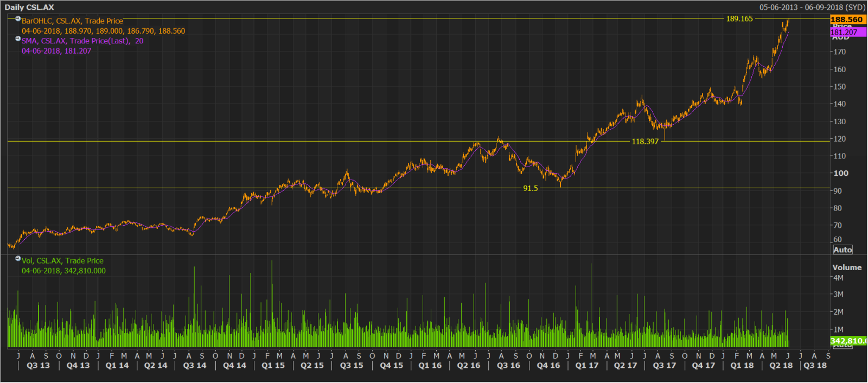868x383 pixels.
Task: Click the Q2 18 quarter label
Action: click(x=781, y=366)
